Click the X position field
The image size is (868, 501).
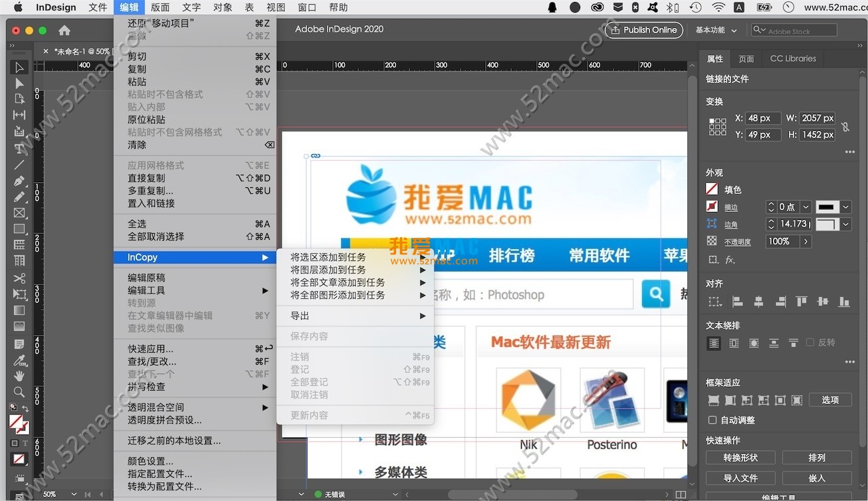(762, 118)
